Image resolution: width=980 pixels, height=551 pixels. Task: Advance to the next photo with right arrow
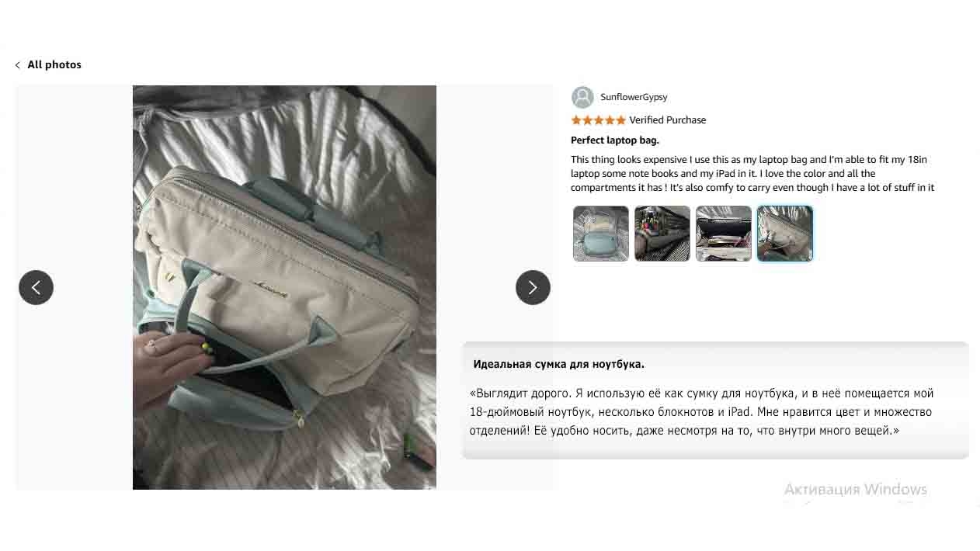(533, 287)
